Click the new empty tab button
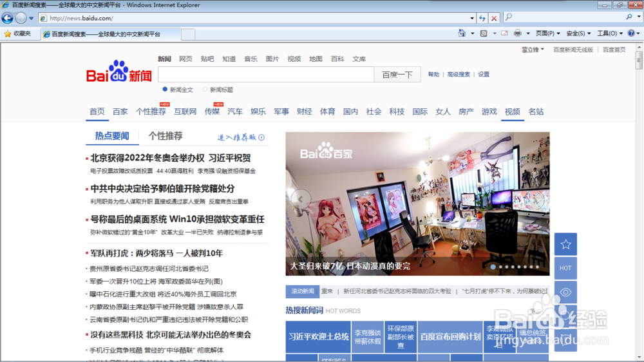Image resolution: width=644 pixels, height=362 pixels. coord(188,34)
